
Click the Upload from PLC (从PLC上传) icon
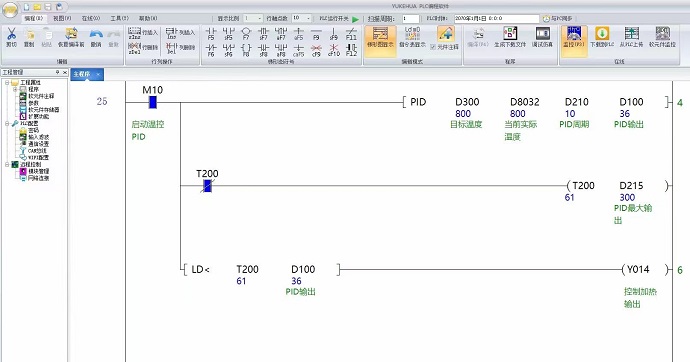(631, 37)
